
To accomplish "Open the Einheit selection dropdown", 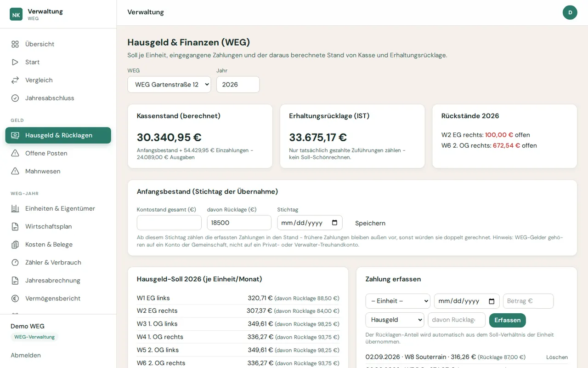I will pos(398,301).
